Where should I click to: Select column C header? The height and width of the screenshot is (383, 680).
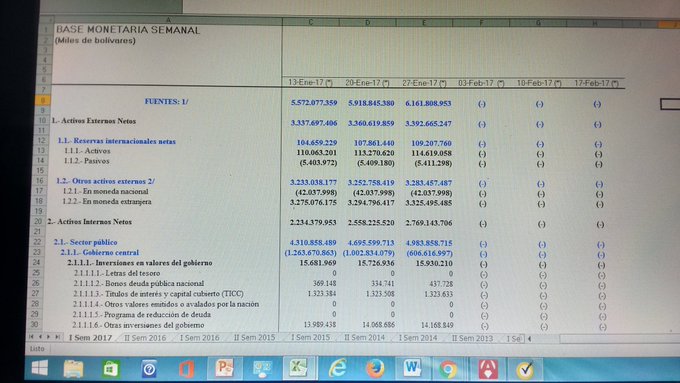tap(311, 22)
